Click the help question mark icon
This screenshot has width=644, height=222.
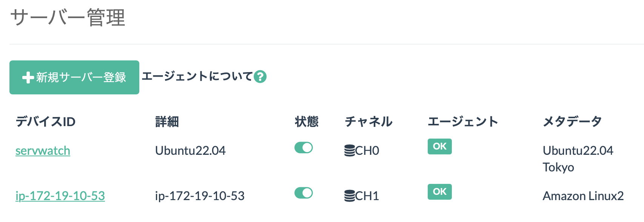tap(260, 77)
